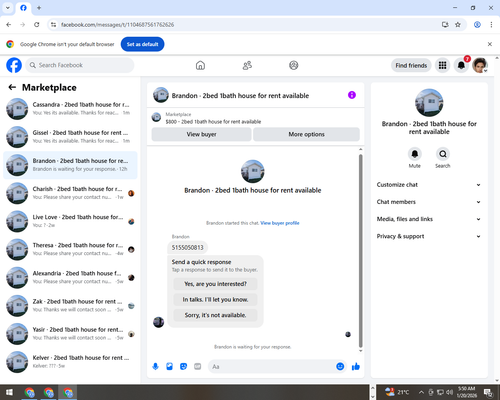Focus the Search Facebook field
This screenshot has width=500, height=400.
[x=80, y=65]
